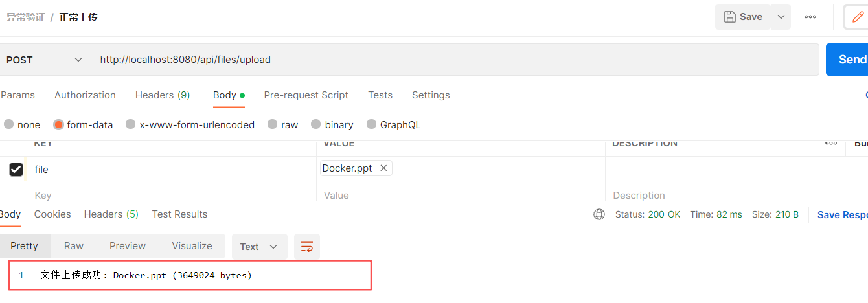
Task: Select the form-data body type
Action: coord(83,124)
